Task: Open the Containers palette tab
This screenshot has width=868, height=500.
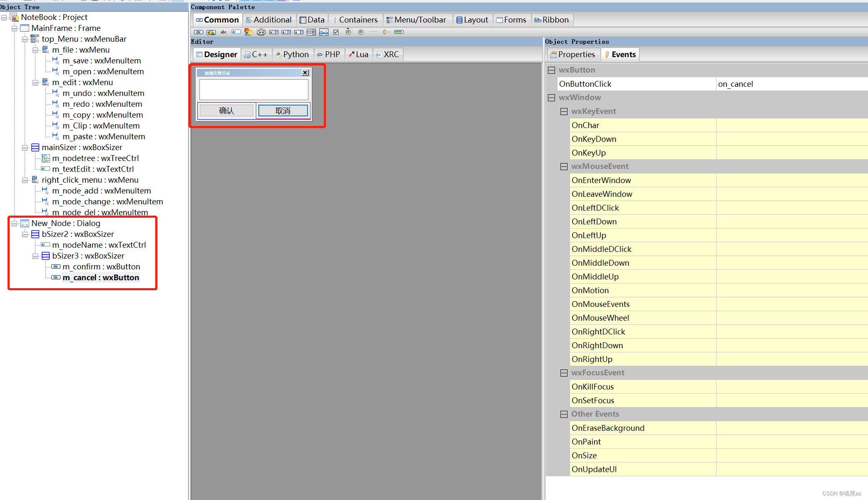Action: (x=355, y=20)
